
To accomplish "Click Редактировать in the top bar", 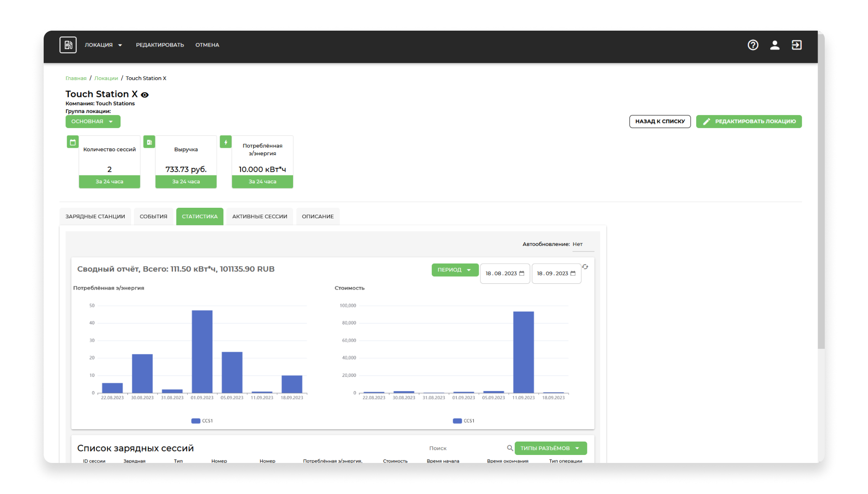I will click(160, 45).
